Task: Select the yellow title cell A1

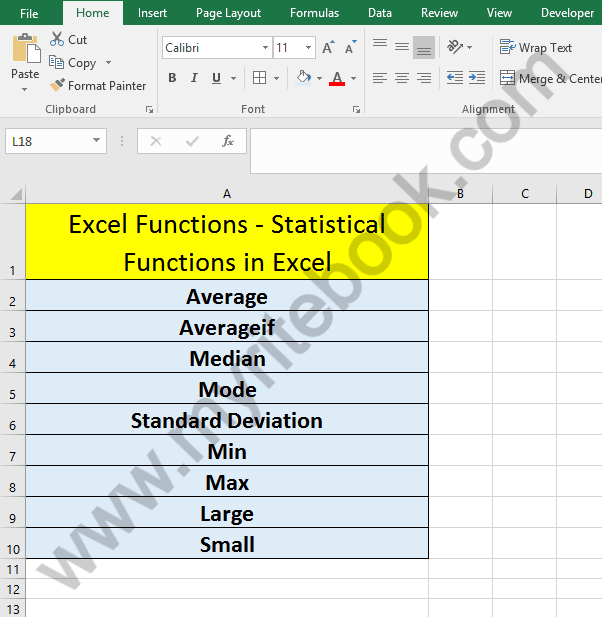Action: tap(227, 242)
